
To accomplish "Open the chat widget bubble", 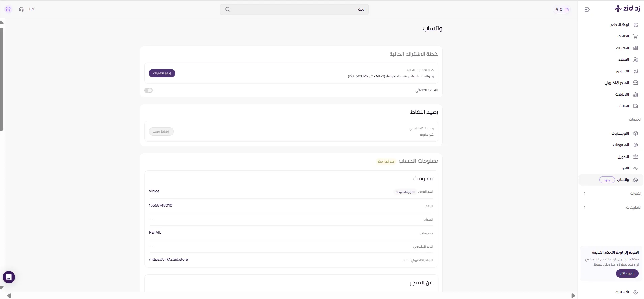I will point(9,277).
